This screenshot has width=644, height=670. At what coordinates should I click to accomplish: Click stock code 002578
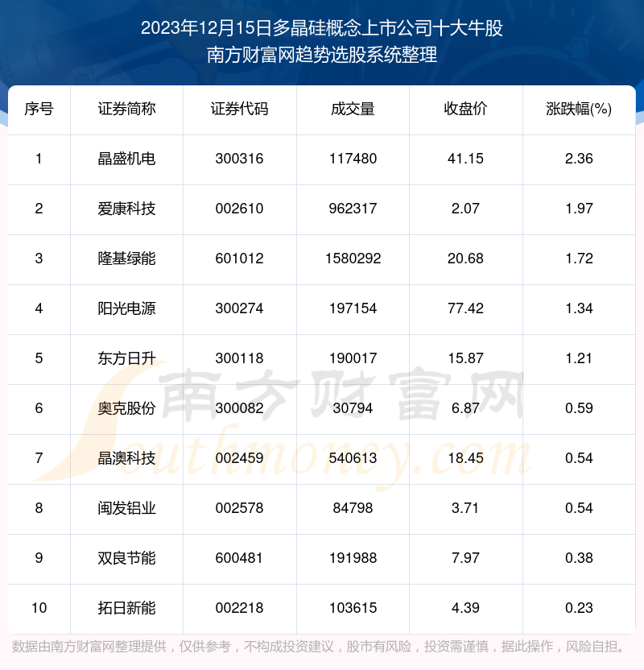click(x=240, y=508)
